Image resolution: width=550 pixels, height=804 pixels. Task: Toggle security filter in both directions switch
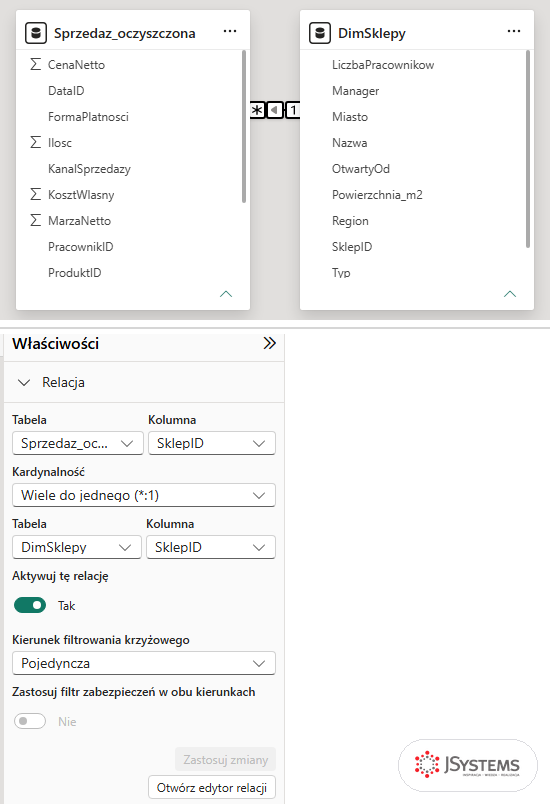pyautogui.click(x=30, y=721)
